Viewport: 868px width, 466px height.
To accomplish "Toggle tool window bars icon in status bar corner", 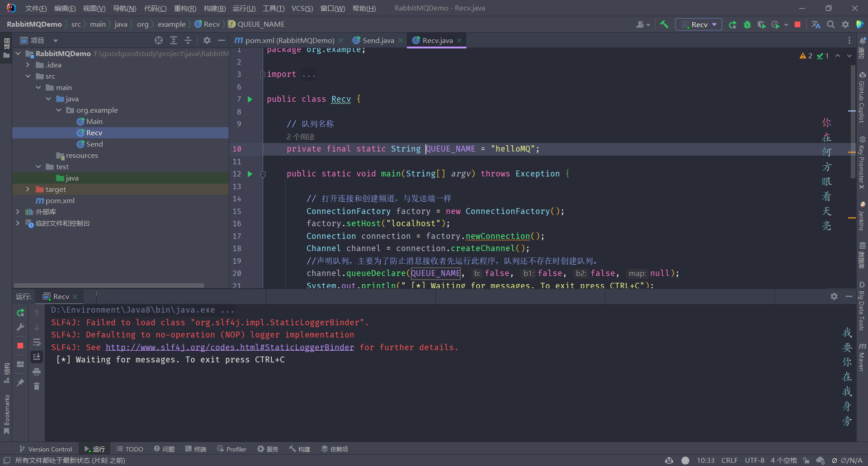I will click(7, 460).
